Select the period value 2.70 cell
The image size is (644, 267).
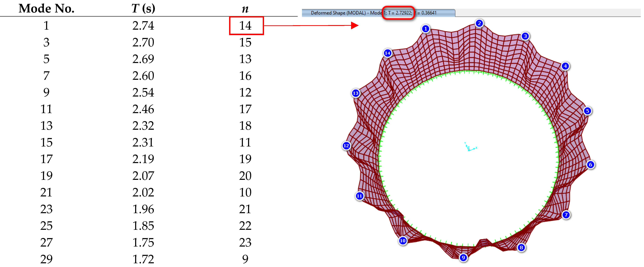143,42
